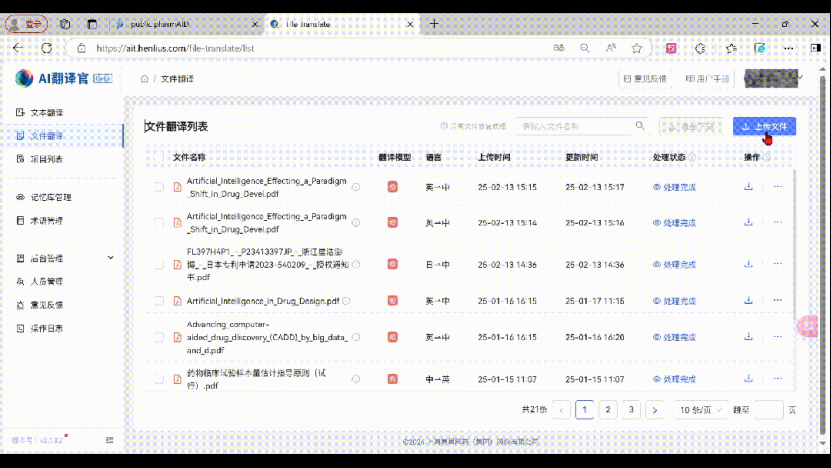The width and height of the screenshot is (831, 468).
Task: Click the search magnifier icon in search box
Action: tap(640, 126)
